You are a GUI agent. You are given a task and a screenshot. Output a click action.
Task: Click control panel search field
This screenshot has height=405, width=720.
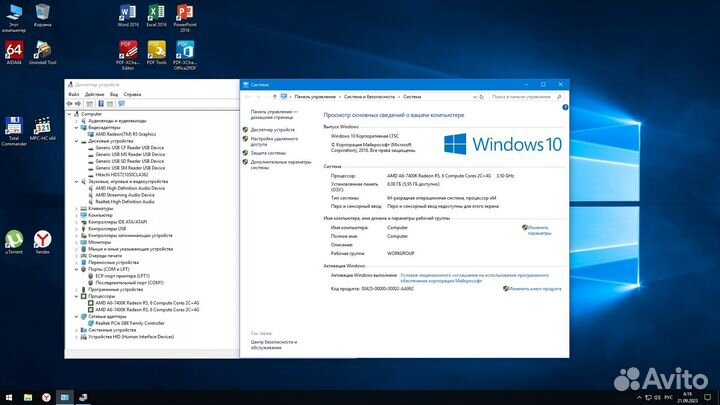click(525, 97)
